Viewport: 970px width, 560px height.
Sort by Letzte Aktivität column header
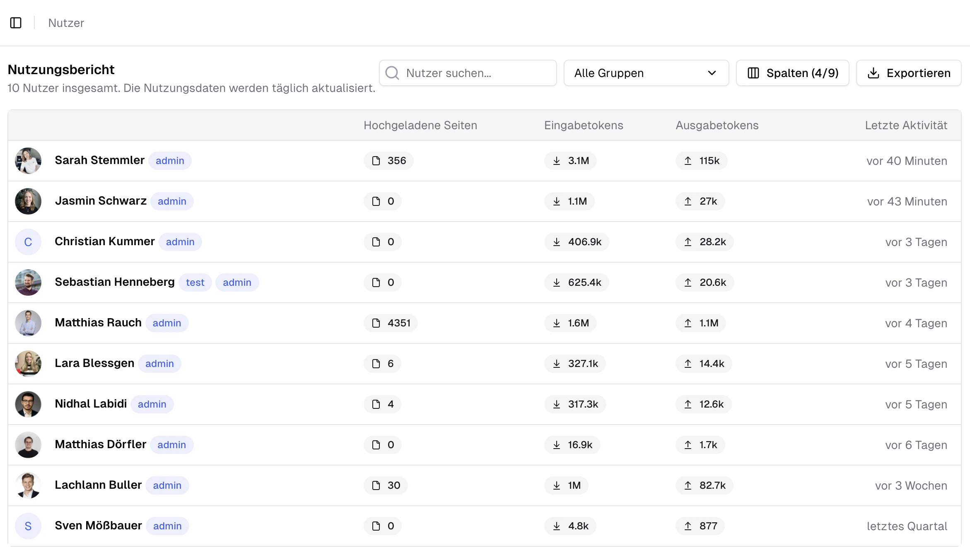(906, 126)
